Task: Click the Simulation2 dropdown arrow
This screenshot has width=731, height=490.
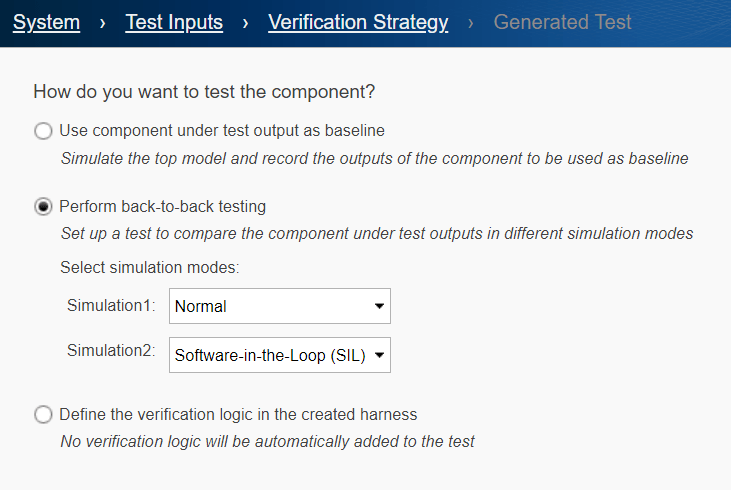Action: click(x=379, y=354)
